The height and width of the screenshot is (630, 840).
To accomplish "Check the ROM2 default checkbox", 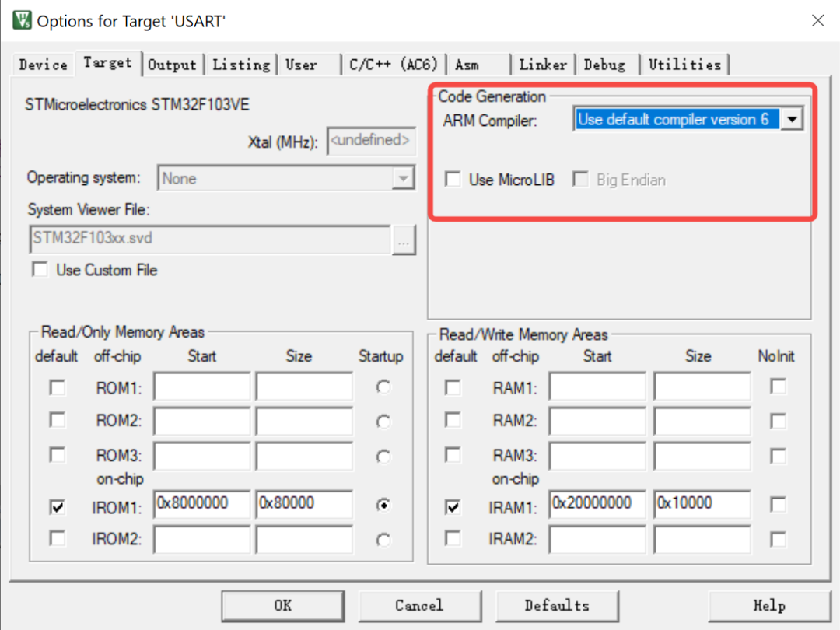I will pos(58,421).
